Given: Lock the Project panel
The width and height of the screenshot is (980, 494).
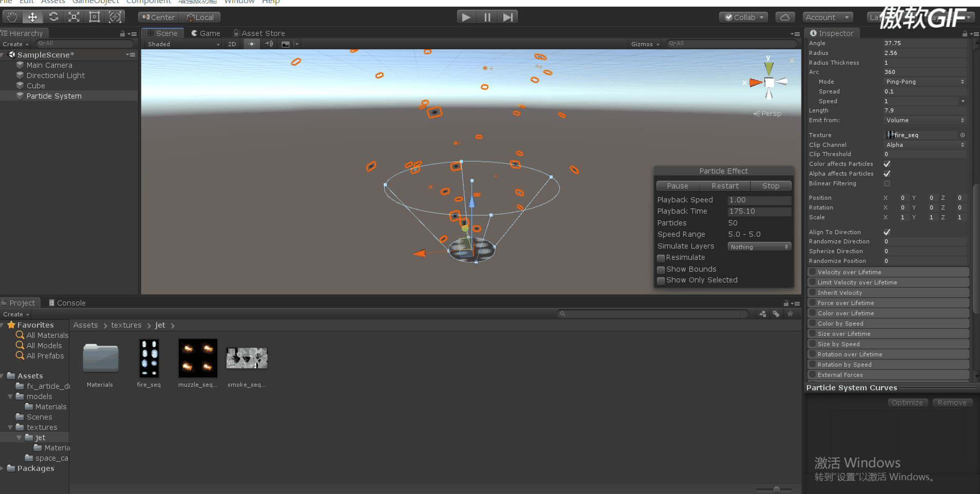Looking at the screenshot, I should tap(786, 303).
